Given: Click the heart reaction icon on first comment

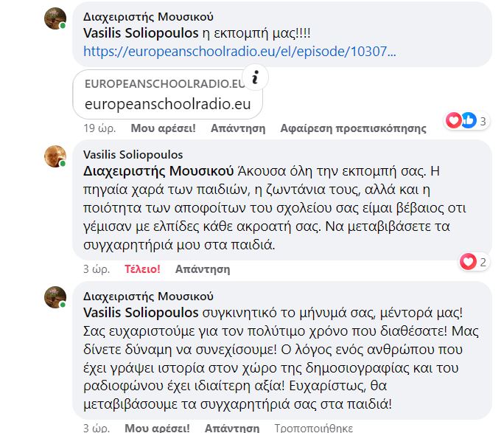Looking at the screenshot, I should click(x=454, y=119).
